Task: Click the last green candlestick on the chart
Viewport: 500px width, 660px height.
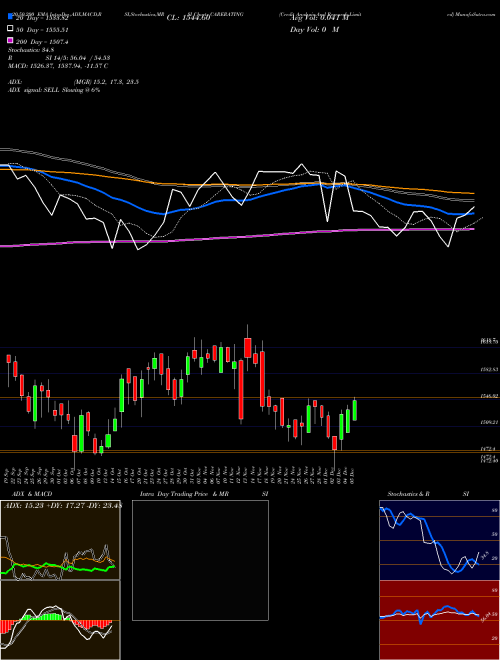Action: (x=355, y=410)
